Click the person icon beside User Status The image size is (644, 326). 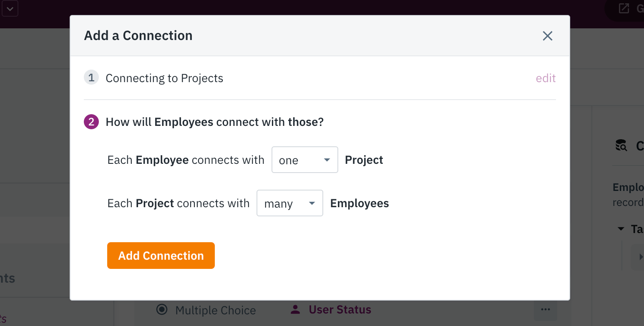pyautogui.click(x=296, y=310)
